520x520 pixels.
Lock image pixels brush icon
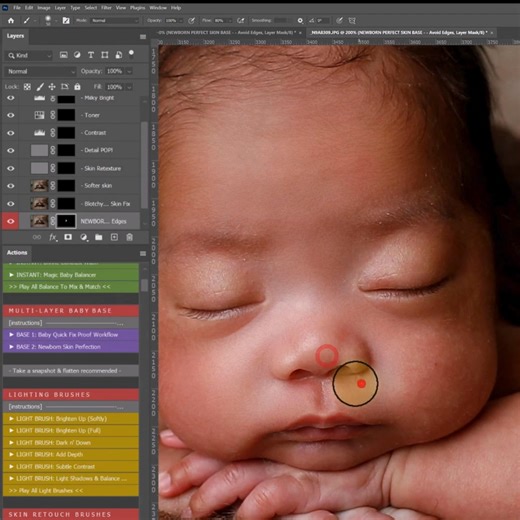[40, 87]
